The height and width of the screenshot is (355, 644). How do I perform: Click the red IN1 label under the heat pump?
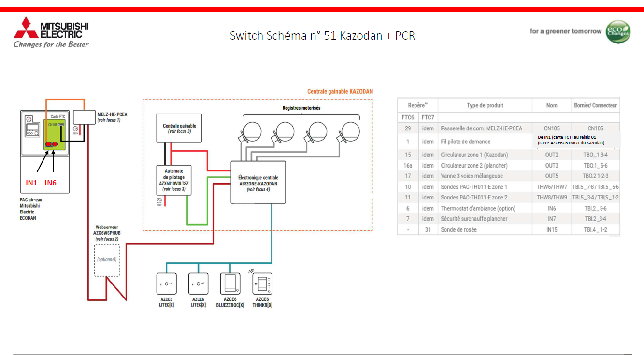pos(31,183)
